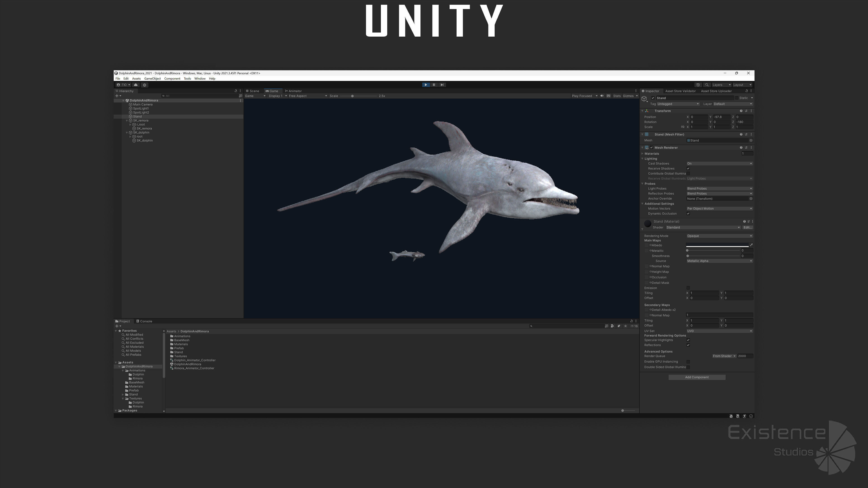Open the Shader Standard dropdown
The height and width of the screenshot is (488, 868).
click(703, 228)
